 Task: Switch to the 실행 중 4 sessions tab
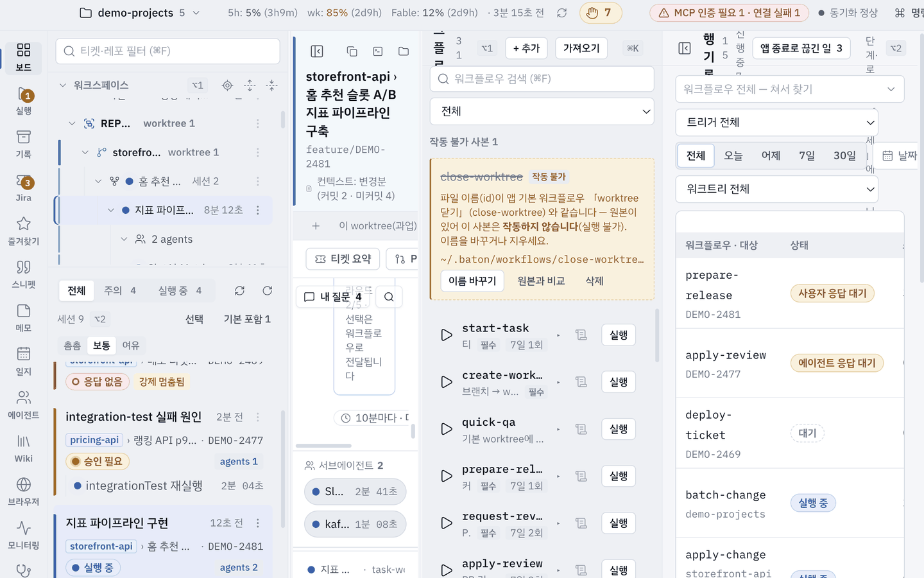180,290
